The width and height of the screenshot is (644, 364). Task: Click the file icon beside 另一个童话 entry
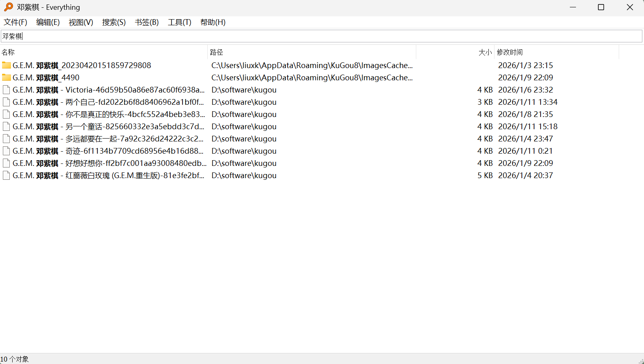(x=6, y=126)
